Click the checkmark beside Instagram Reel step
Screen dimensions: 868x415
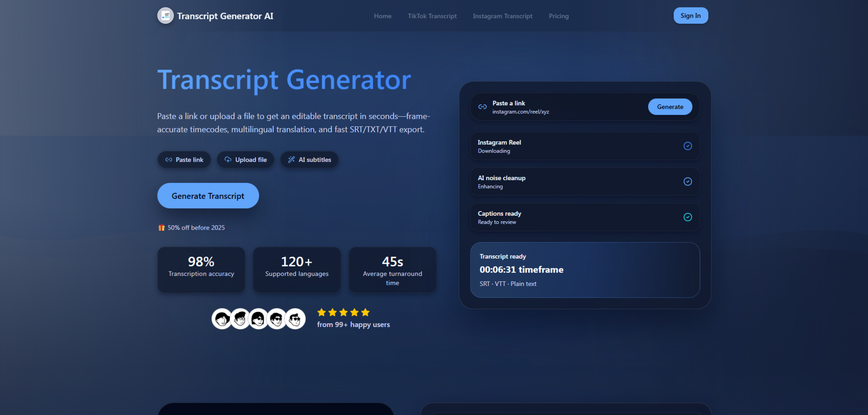(688, 146)
